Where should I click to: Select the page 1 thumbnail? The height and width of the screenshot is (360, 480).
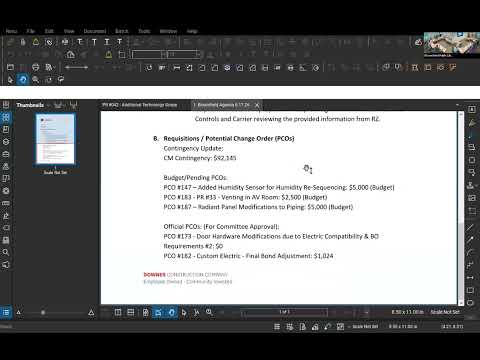(55, 139)
